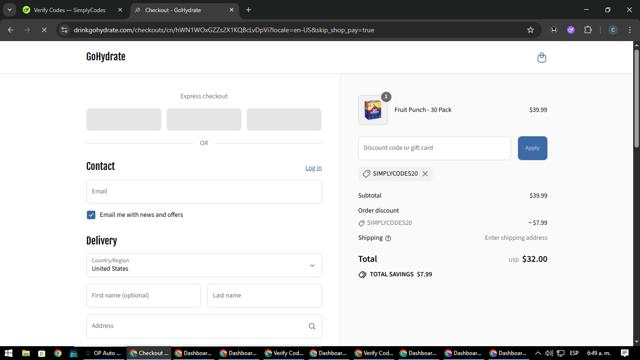640x360 pixels.
Task: Click the Subtotal $39.99 value
Action: point(538,196)
